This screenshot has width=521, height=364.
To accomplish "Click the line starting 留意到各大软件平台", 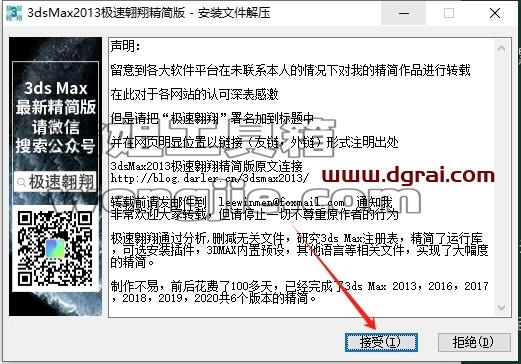I will (290, 70).
